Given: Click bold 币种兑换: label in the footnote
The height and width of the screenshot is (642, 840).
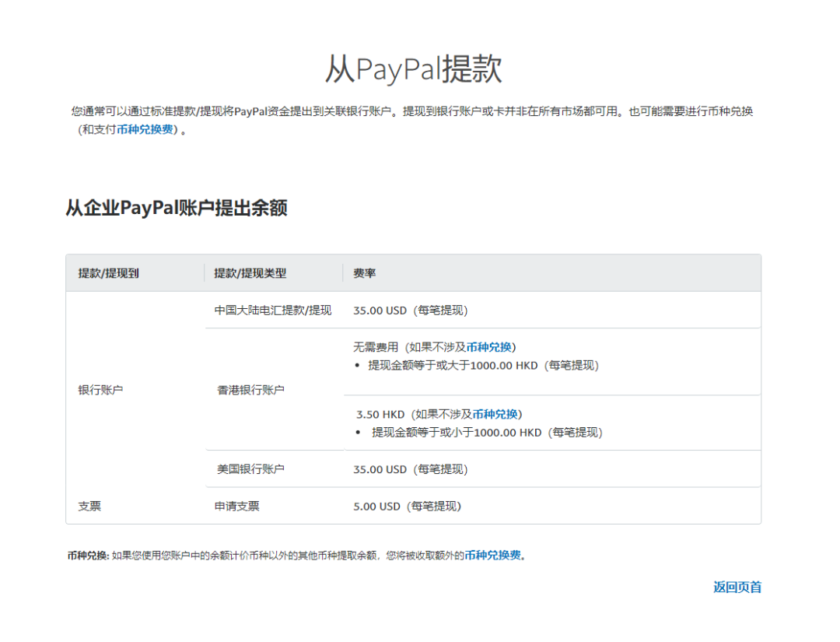Looking at the screenshot, I should pyautogui.click(x=89, y=556).
